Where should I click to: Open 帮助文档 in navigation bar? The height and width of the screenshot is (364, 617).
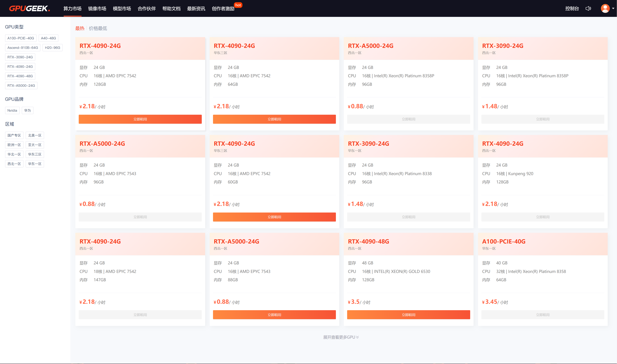[171, 9]
